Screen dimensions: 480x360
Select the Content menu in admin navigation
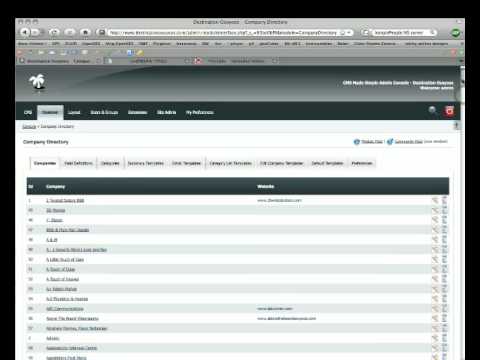(x=50, y=112)
